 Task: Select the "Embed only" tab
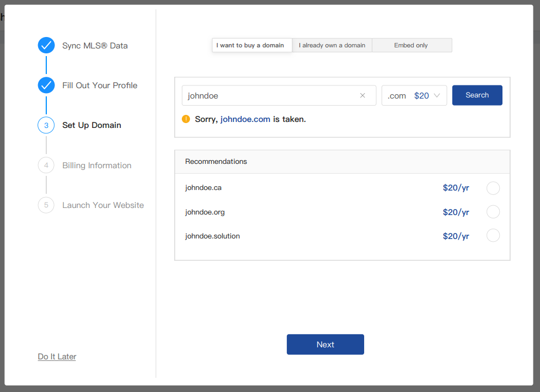pyautogui.click(x=411, y=45)
